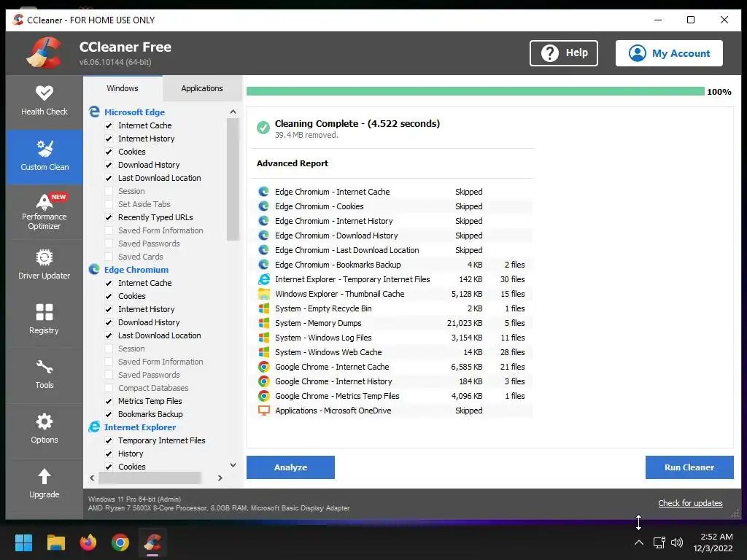Screen dimensions: 747x560
Task: Uncheck Bookmarks Backup
Action: (109, 414)
